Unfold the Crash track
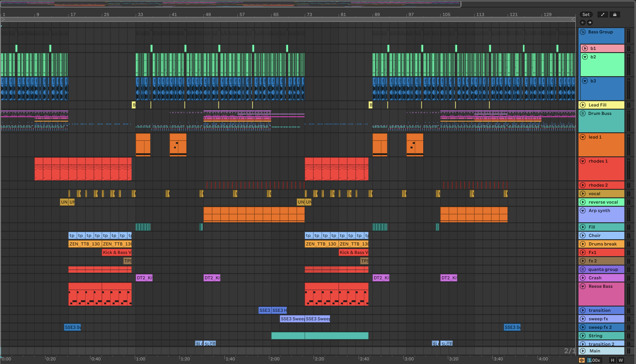This screenshot has width=636, height=364. pos(583,278)
